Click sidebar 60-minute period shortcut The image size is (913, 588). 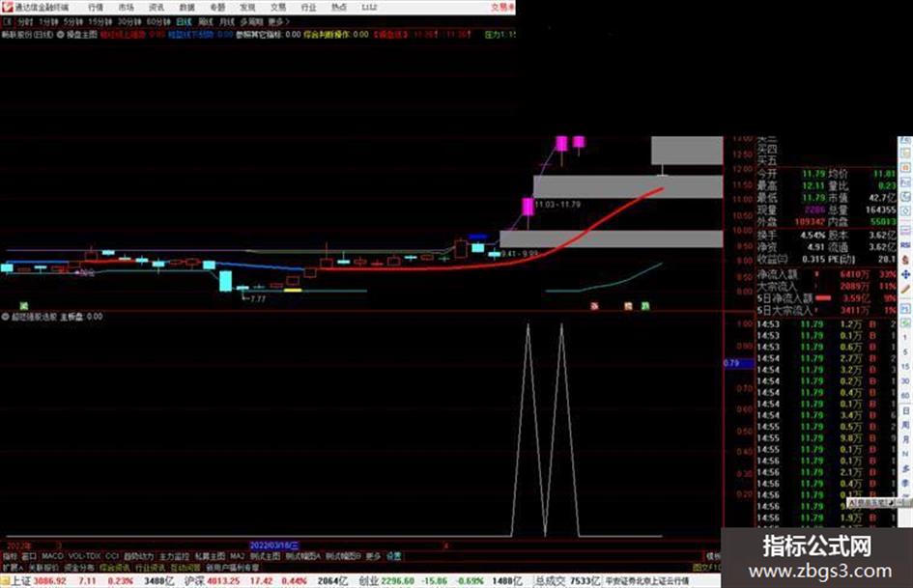pyautogui.click(x=905, y=396)
